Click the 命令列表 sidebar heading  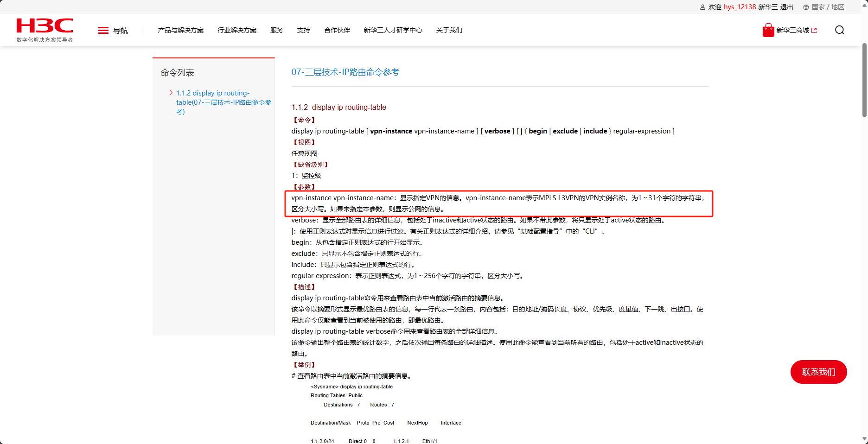click(178, 73)
